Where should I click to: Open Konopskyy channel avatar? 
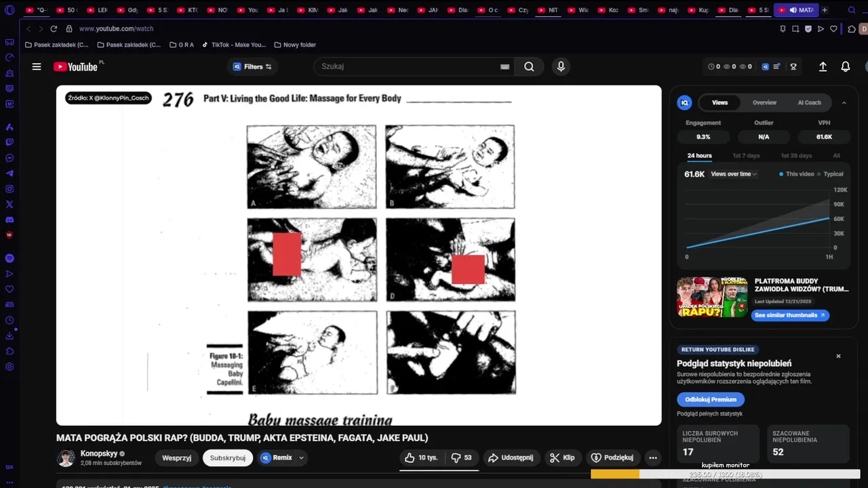coord(66,458)
